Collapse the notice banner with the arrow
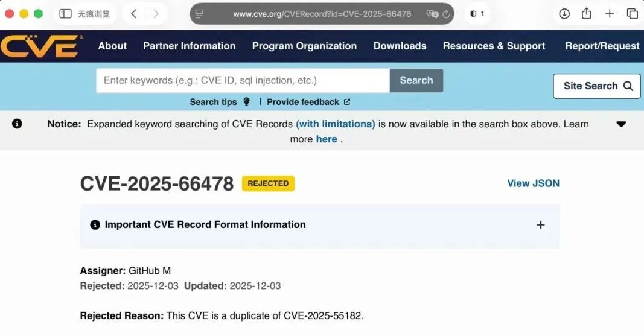Screen dimensions: 644x336 click(621, 124)
